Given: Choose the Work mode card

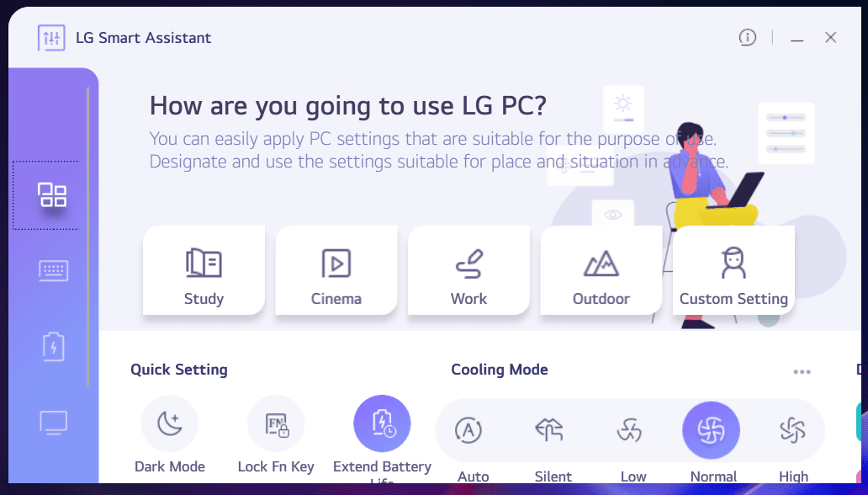Looking at the screenshot, I should (x=468, y=270).
